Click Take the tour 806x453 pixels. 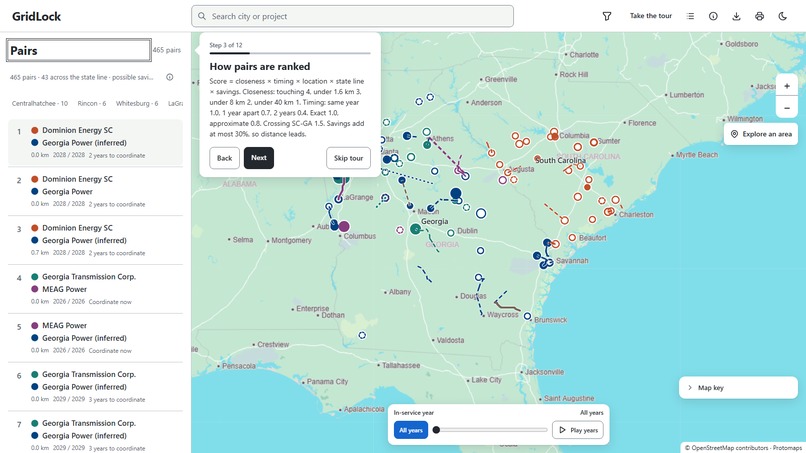[x=651, y=16]
